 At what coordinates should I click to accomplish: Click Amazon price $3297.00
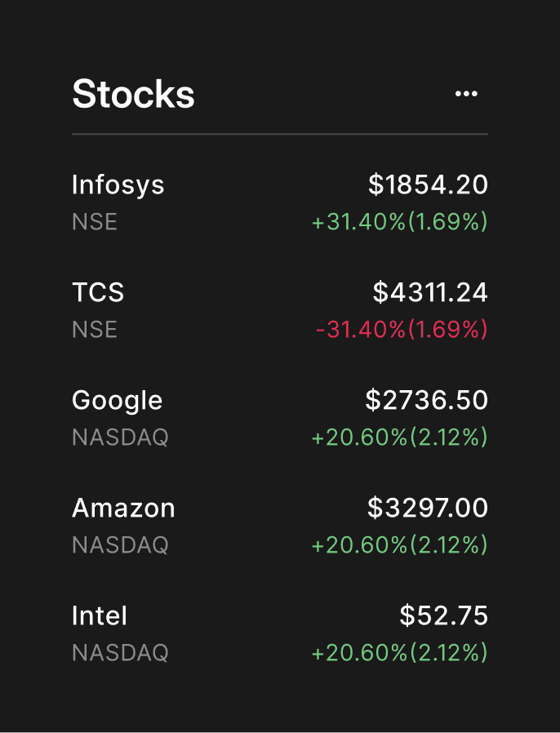point(427,508)
